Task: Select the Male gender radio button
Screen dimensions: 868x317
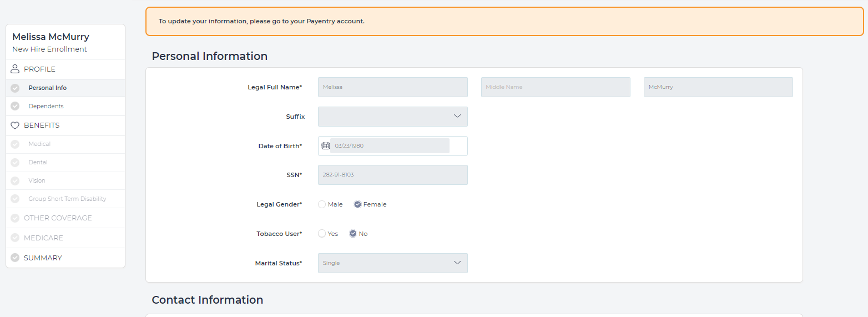Action: [322, 204]
